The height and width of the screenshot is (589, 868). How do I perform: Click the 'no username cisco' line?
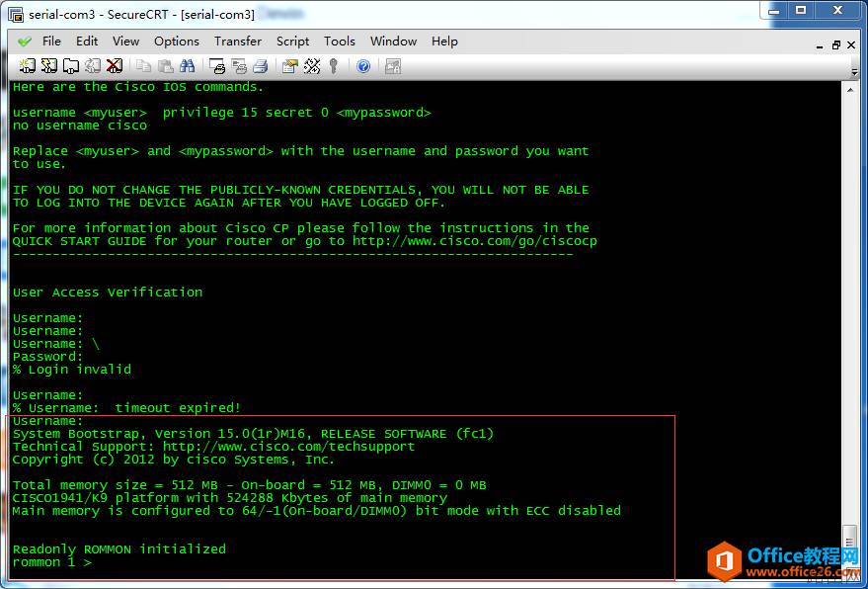pyautogui.click(x=80, y=126)
